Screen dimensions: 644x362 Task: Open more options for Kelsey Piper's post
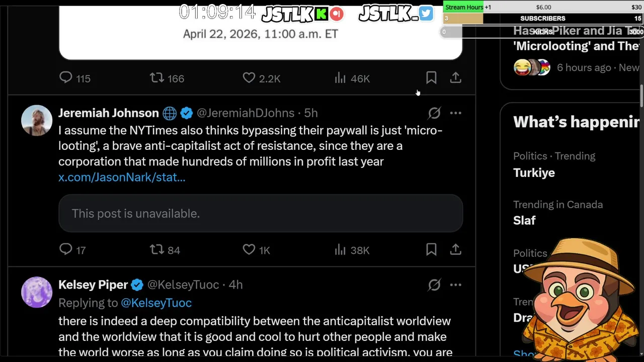click(x=455, y=285)
